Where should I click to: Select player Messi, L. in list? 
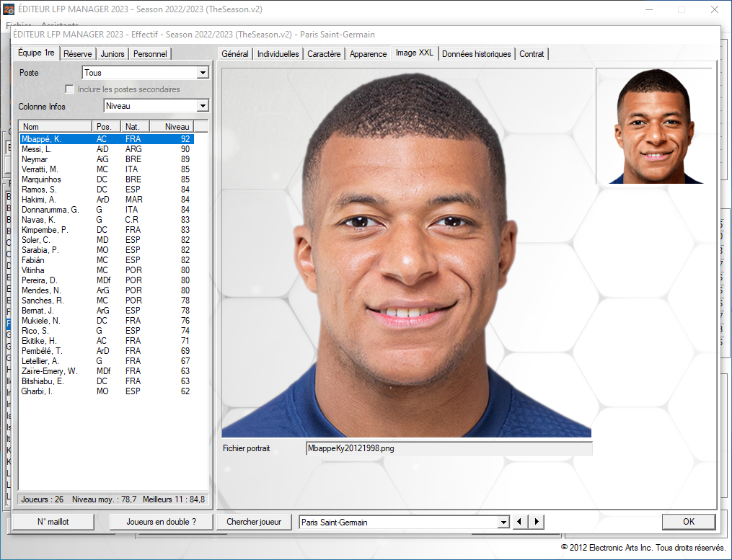point(107,149)
